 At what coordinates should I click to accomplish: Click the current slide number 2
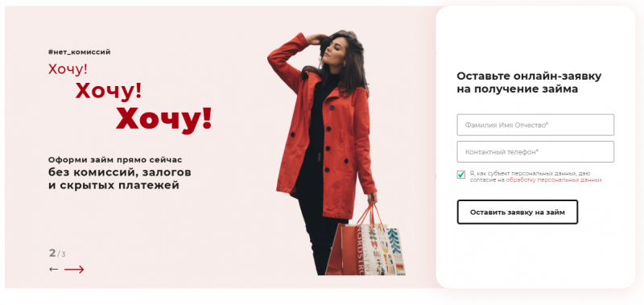[x=52, y=253]
